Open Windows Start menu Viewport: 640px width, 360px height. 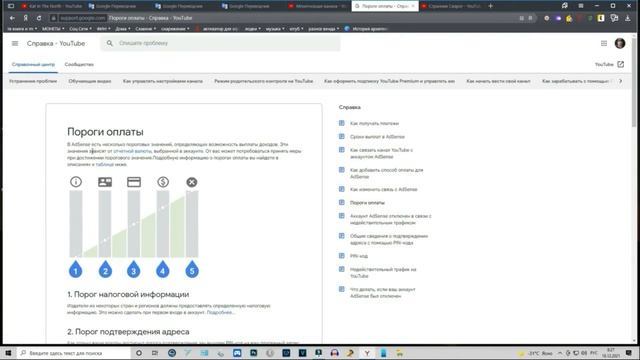pos(9,353)
